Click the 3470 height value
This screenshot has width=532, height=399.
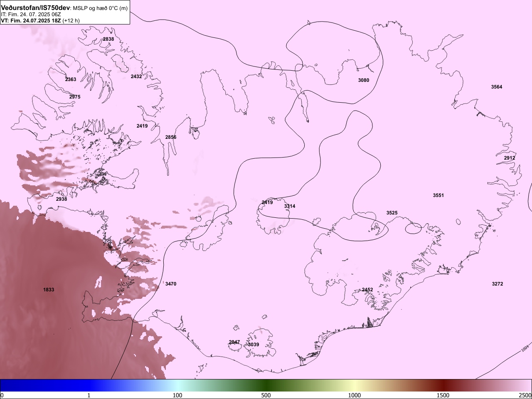pos(171,284)
